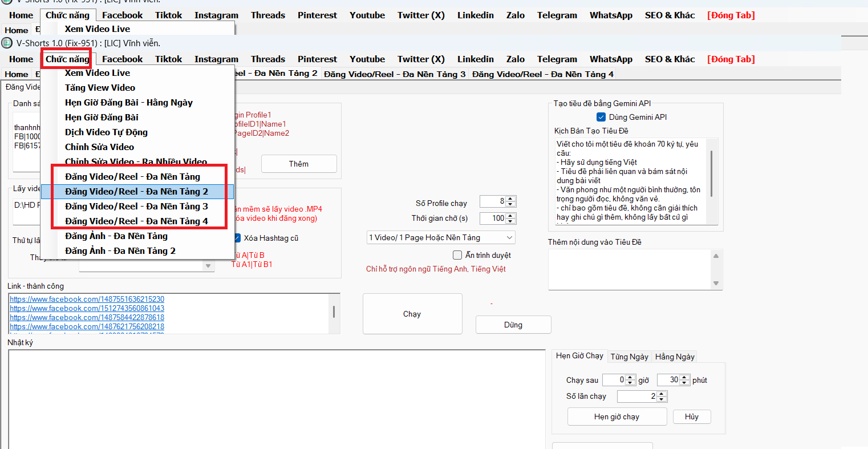The height and width of the screenshot is (449, 868).
Task: Open Instagram menu in the main window's menu bar
Action: (x=217, y=59)
